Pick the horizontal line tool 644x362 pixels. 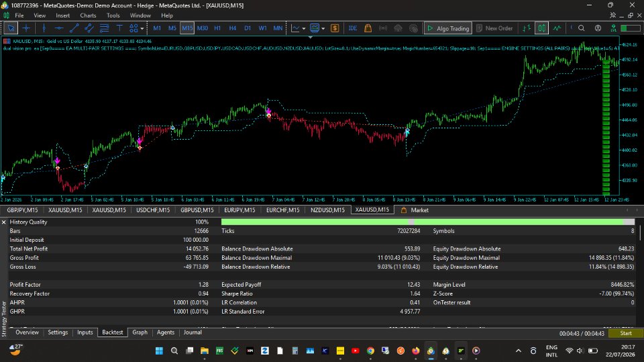pos(59,28)
